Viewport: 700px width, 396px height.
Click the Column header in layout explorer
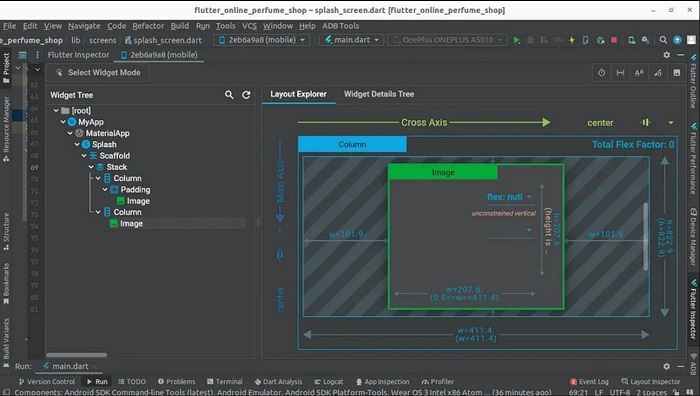click(x=352, y=144)
